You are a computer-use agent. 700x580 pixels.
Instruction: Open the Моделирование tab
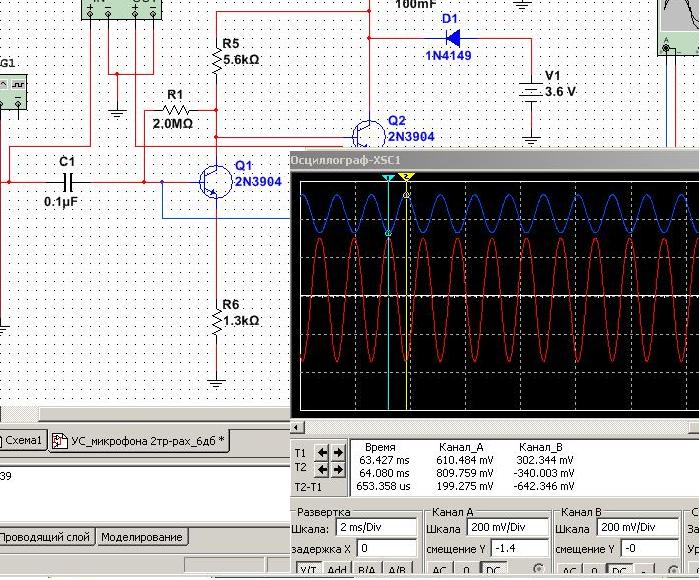[142, 537]
